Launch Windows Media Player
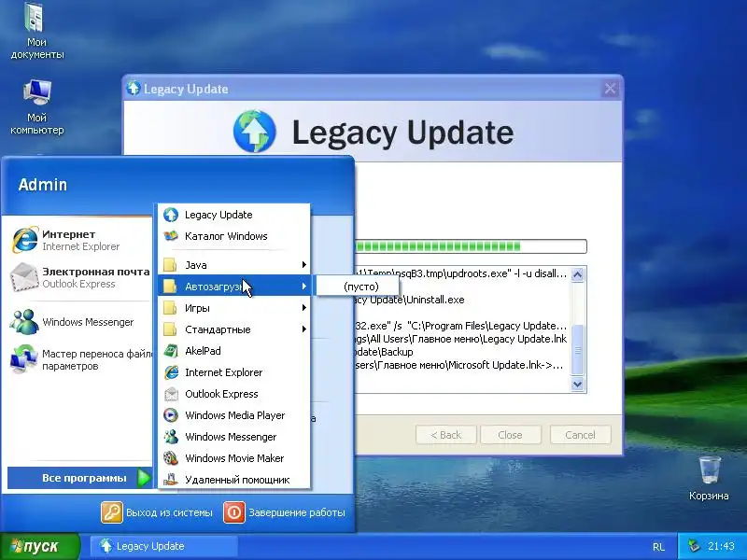The image size is (747, 560). click(234, 415)
